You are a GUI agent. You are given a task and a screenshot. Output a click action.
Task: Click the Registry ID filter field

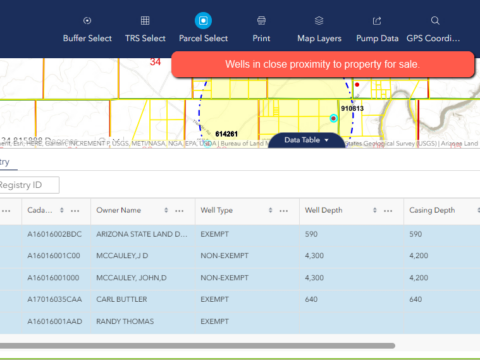coord(29,185)
